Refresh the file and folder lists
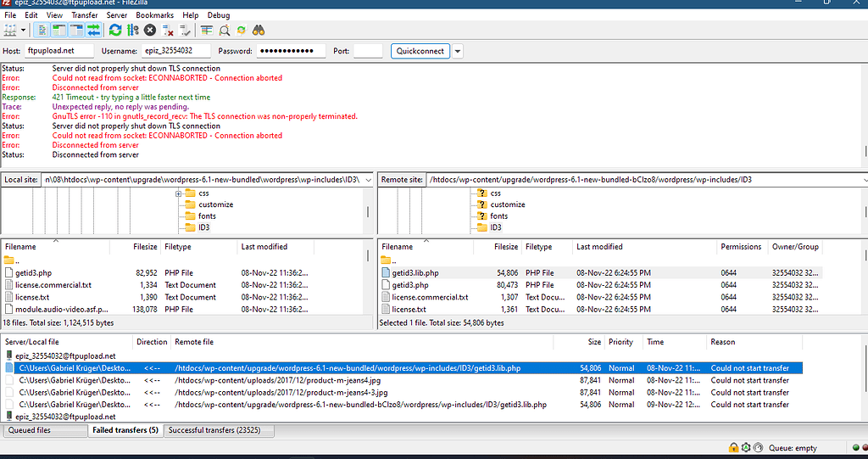 point(114,31)
